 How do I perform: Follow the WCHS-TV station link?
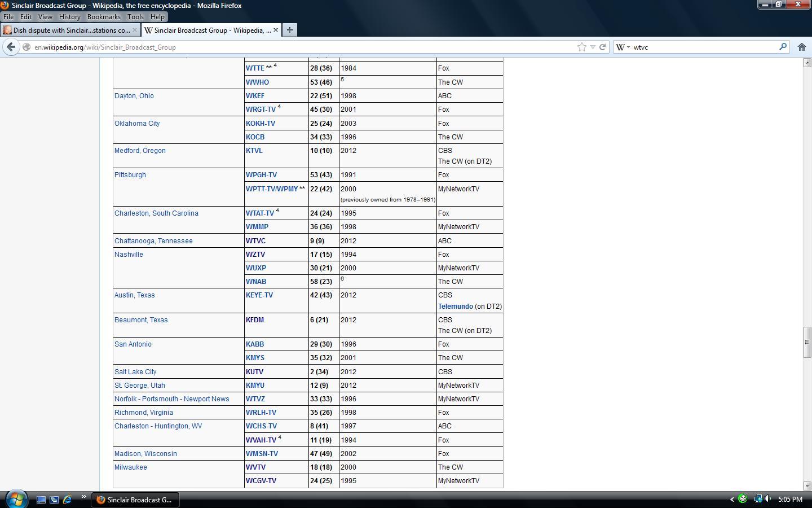pyautogui.click(x=261, y=426)
